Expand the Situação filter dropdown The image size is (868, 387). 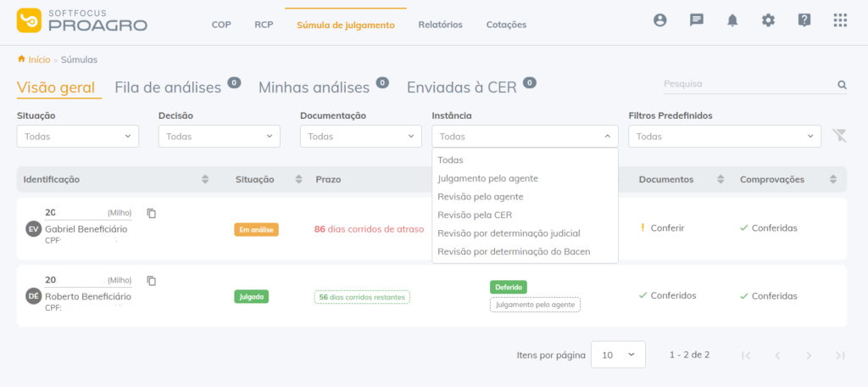(78, 137)
